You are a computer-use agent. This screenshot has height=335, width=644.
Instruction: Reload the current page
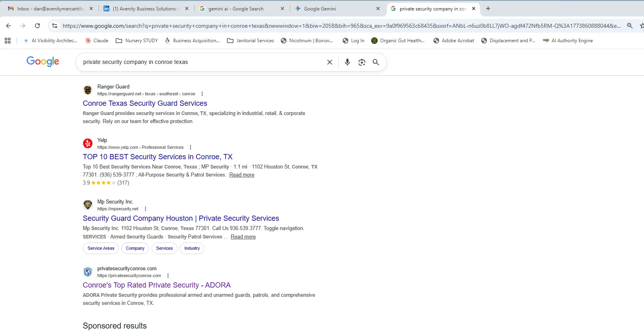pyautogui.click(x=37, y=26)
